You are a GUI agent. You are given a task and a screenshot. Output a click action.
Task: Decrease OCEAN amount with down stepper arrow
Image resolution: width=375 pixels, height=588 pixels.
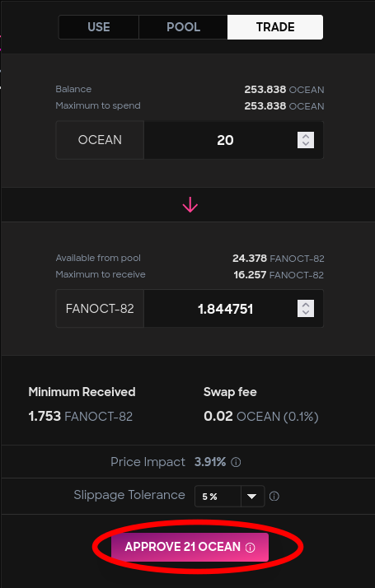coord(306,143)
